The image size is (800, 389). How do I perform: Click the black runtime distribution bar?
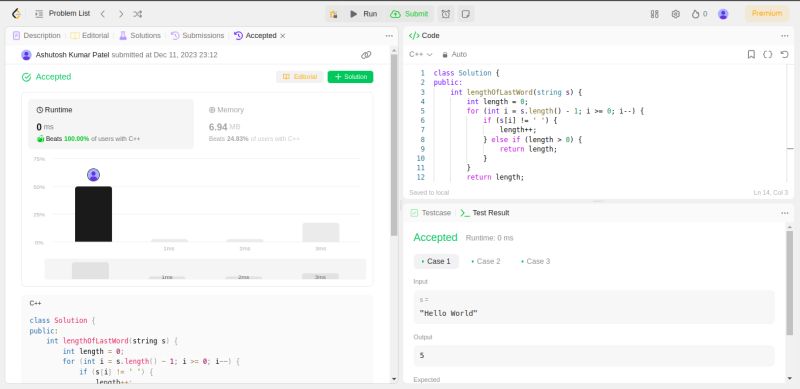pos(93,214)
